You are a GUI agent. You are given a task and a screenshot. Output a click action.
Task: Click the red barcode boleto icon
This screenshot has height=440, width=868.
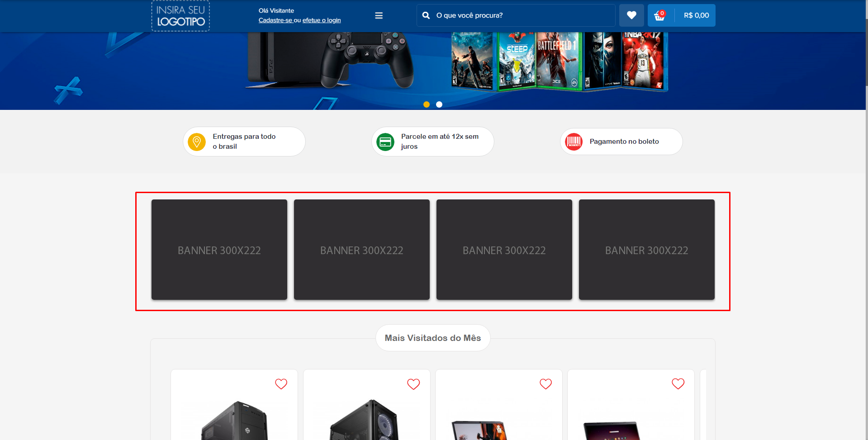[574, 142]
